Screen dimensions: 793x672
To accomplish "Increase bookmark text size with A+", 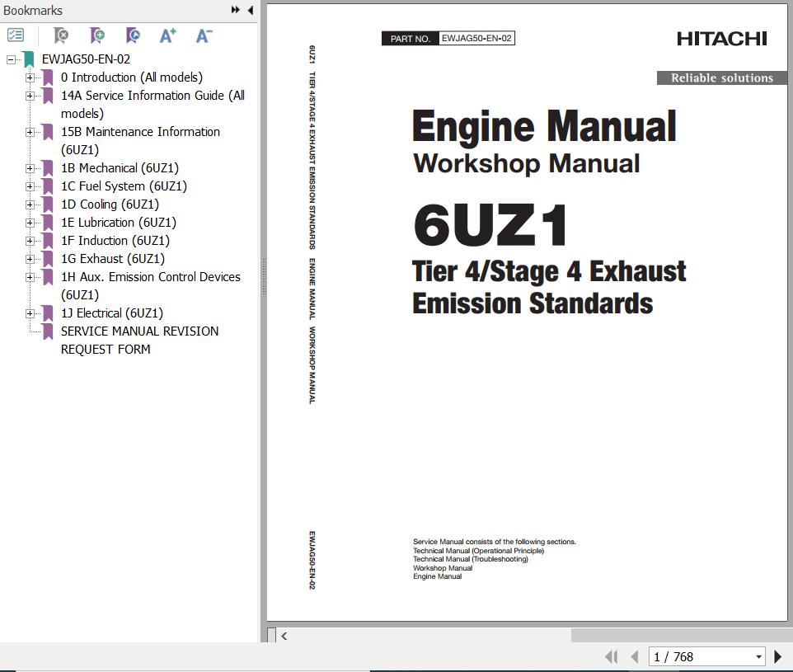I will pyautogui.click(x=168, y=35).
